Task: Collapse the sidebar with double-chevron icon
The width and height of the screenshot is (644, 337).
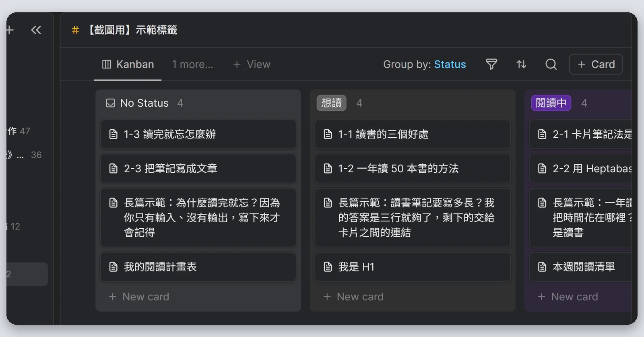Action: pyautogui.click(x=36, y=30)
